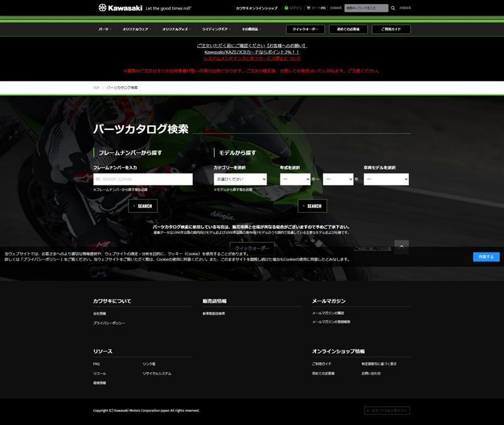Click the 新車取扱店検索 footer link
The image size is (504, 425).
214,313
